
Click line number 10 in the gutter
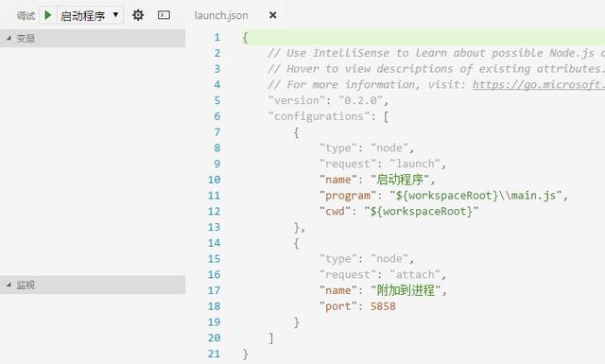[x=214, y=180]
